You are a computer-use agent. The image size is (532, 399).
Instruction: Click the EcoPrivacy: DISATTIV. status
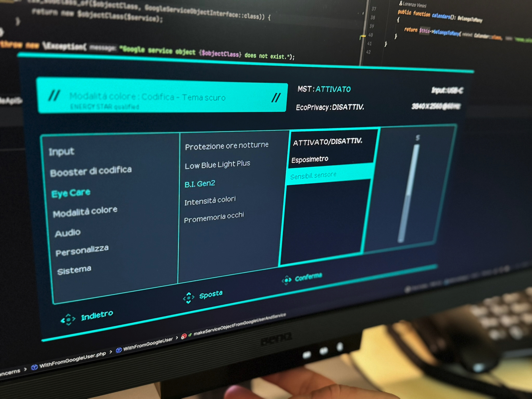click(330, 107)
